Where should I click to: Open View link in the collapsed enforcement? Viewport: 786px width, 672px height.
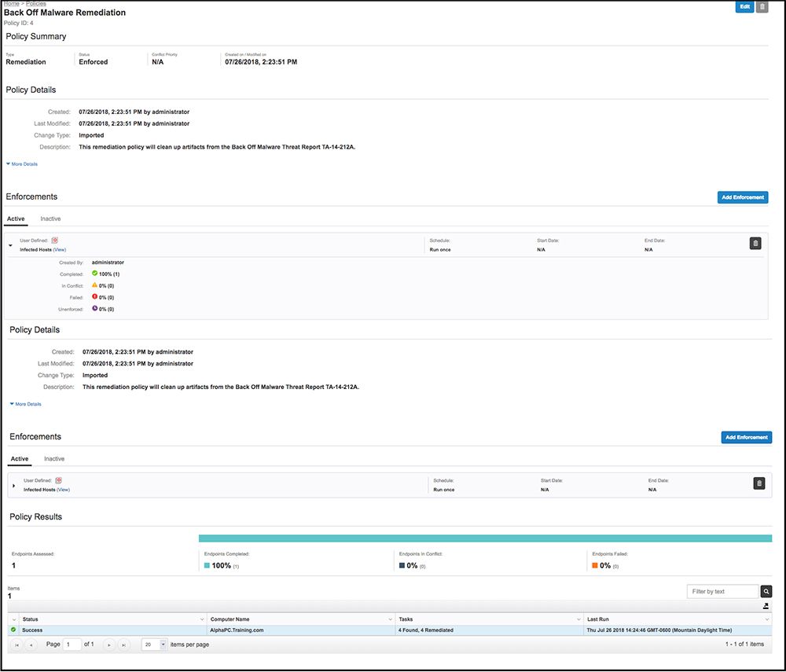[x=63, y=490]
